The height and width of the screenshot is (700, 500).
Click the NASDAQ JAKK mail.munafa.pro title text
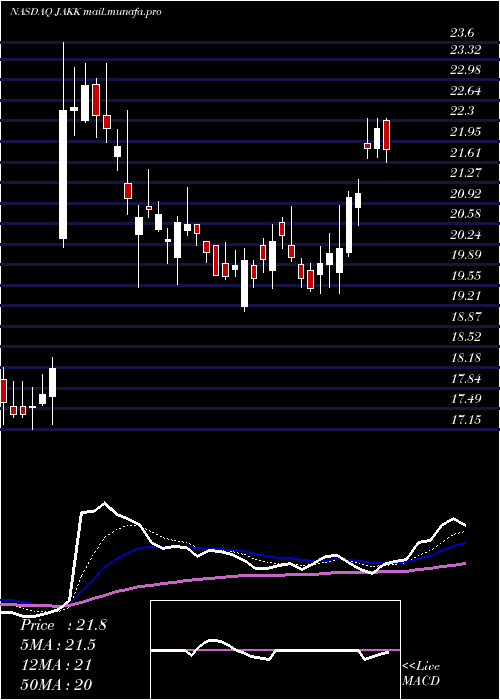pos(85,12)
